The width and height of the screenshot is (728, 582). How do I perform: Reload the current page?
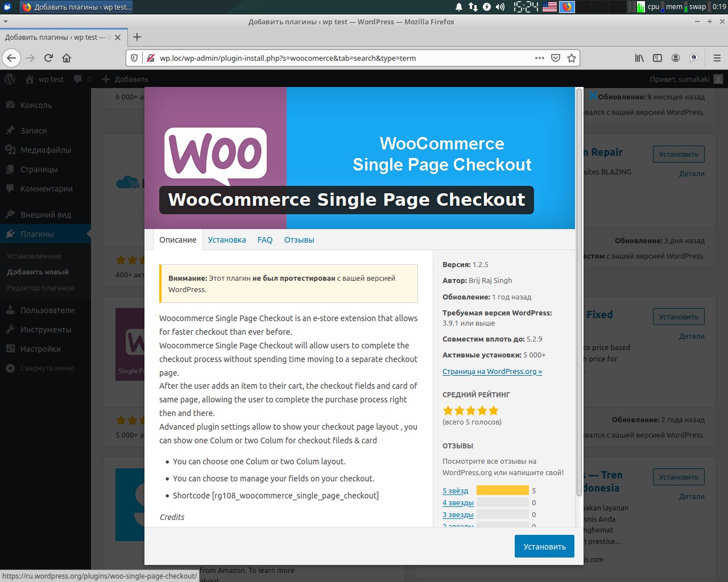pyautogui.click(x=48, y=58)
